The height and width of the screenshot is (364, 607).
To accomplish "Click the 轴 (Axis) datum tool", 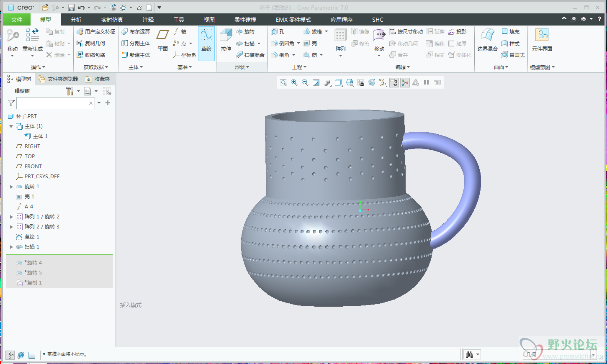I will (180, 32).
